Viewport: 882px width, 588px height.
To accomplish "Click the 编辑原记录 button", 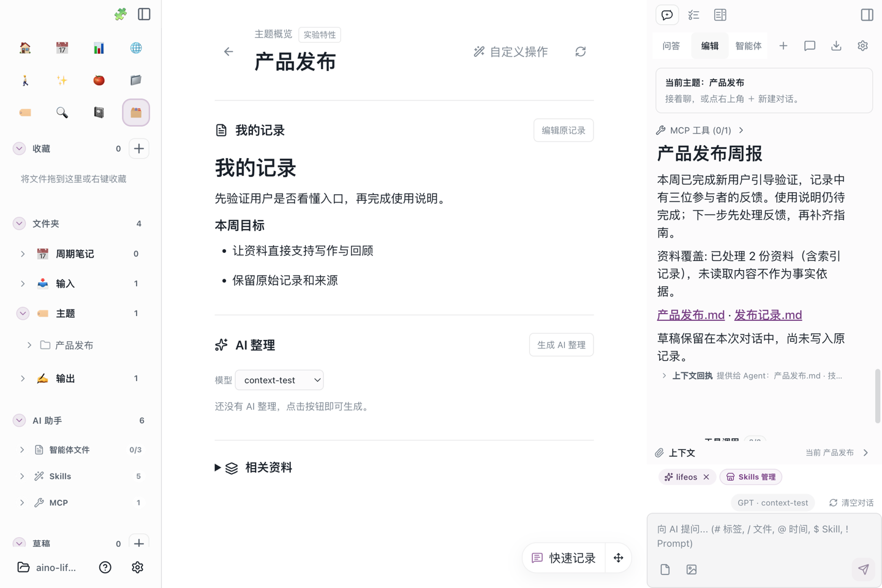I will click(563, 130).
